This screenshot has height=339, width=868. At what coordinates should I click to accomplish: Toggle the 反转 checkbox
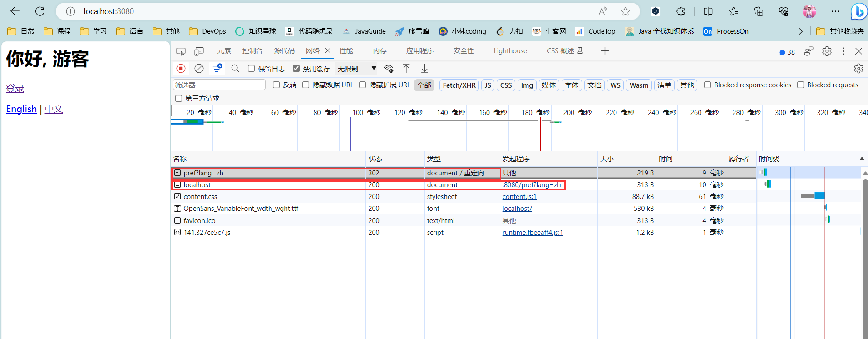coord(276,85)
